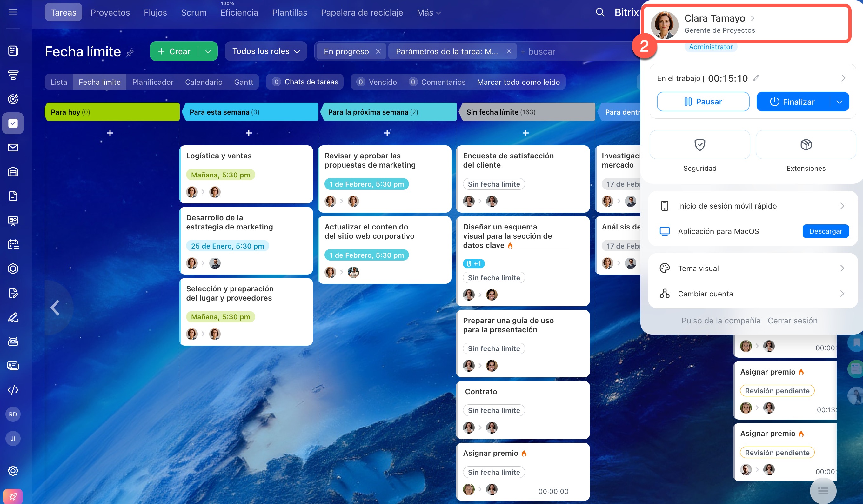Open the Extensions cube section
The height and width of the screenshot is (504, 863).
(x=806, y=145)
